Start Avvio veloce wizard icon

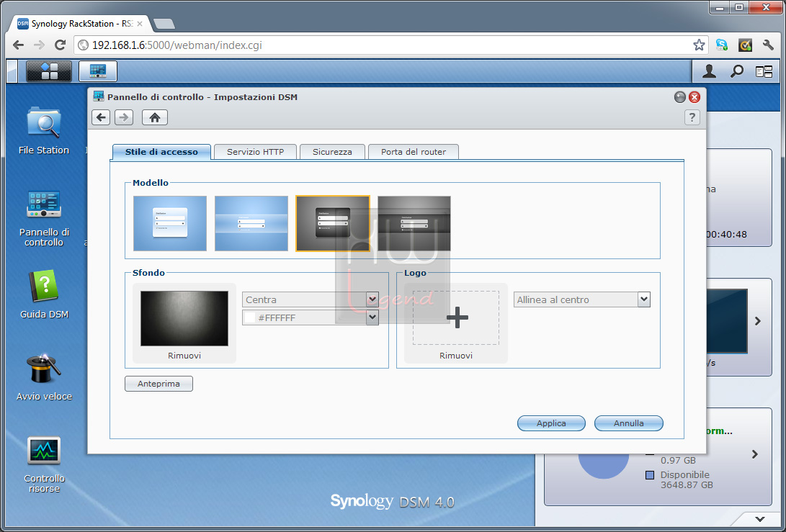[x=44, y=377]
